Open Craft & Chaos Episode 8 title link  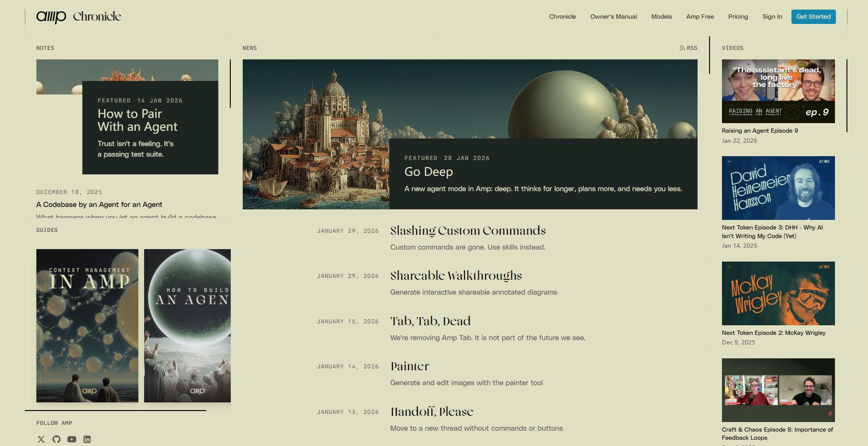[x=778, y=434]
